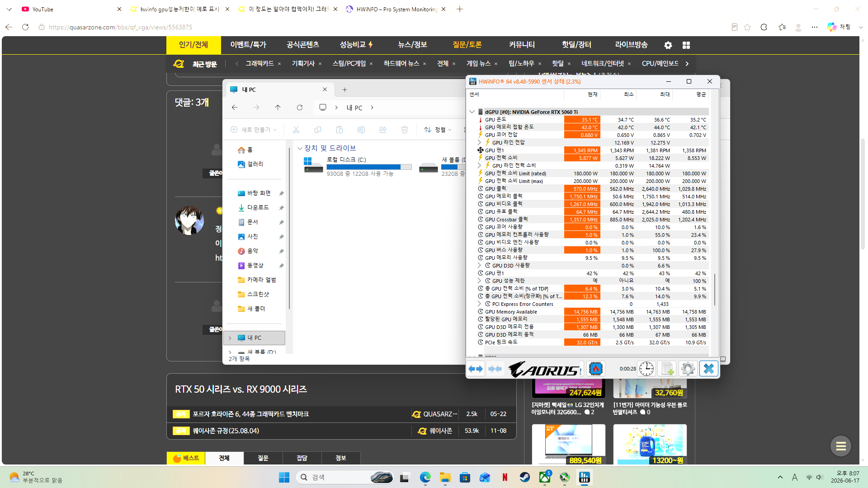Reset the sensor timer clock icon

[x=646, y=369]
